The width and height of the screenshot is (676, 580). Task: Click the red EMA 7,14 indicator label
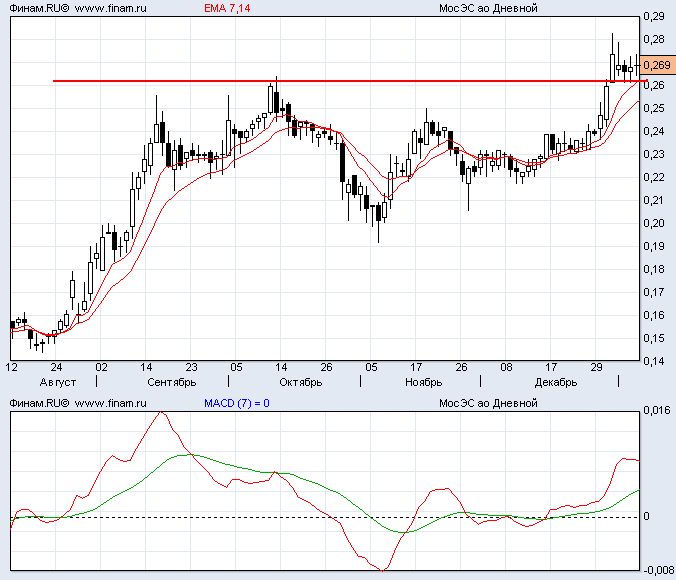[227, 8]
